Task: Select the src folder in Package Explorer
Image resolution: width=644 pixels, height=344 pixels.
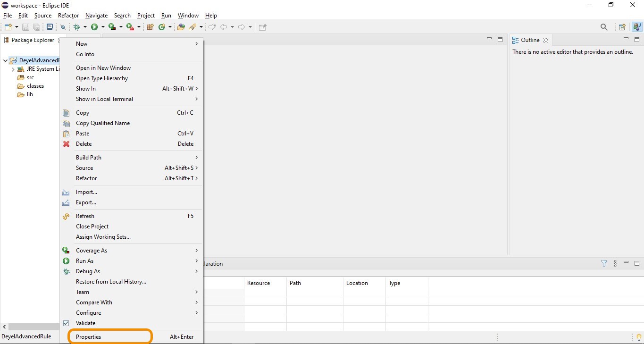Action: click(x=26, y=77)
